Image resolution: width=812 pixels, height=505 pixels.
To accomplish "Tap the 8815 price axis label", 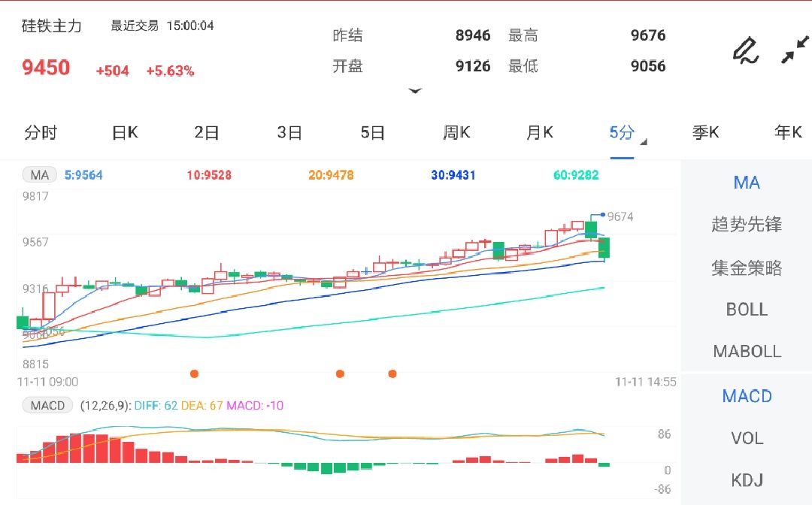I will [x=35, y=364].
